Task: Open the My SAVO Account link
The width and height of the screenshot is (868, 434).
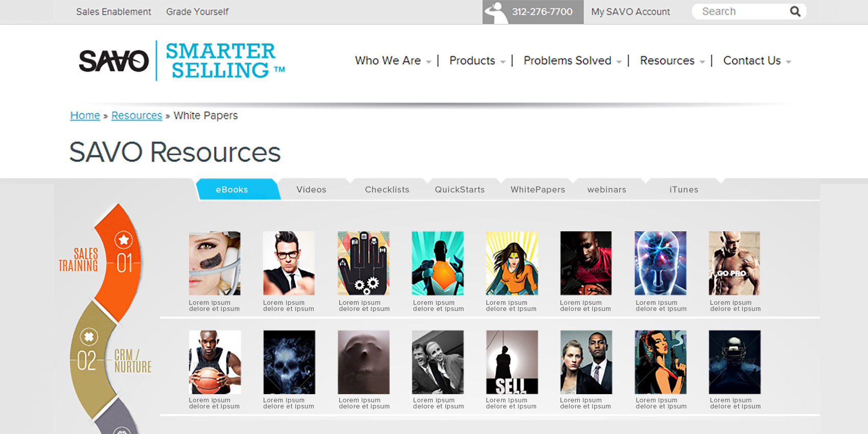Action: pyautogui.click(x=630, y=12)
